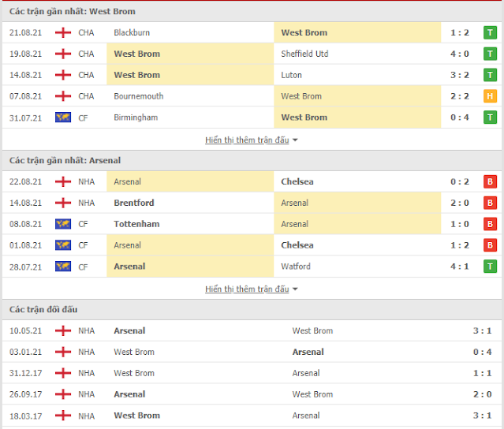Click the green T badge for Blackburn match
Viewport: 504px width, 429px height.
pos(490,33)
